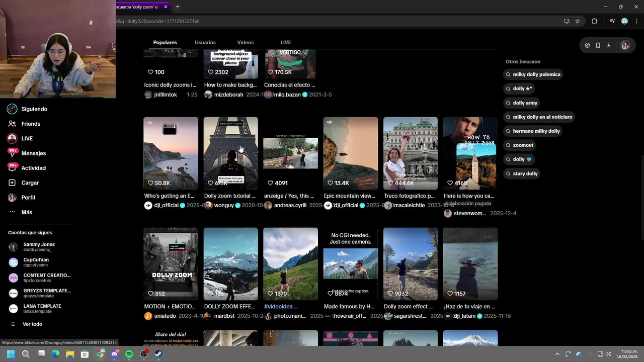Screen dimensions: 644x362
Task: Select the dolly army suggestion
Action: (x=522, y=103)
